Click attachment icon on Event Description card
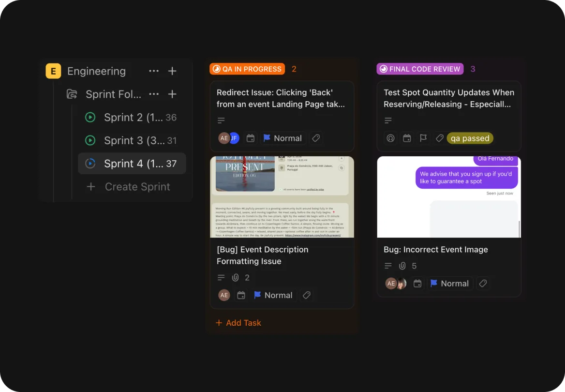565x392 pixels. click(235, 277)
